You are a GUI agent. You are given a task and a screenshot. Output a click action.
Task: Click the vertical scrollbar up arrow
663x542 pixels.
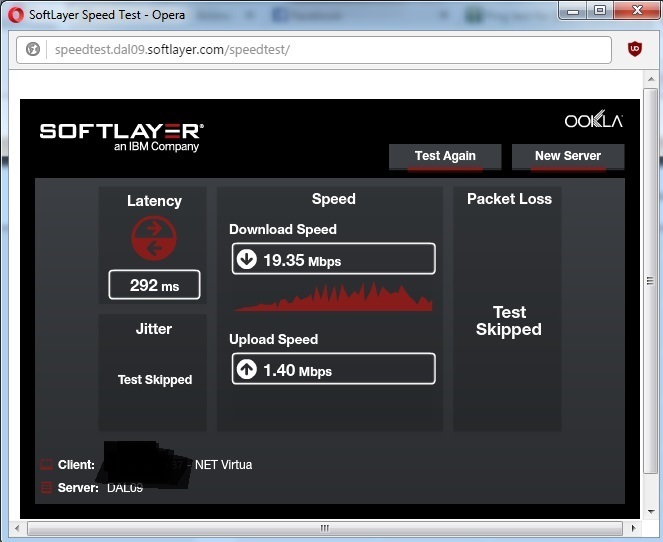click(651, 79)
